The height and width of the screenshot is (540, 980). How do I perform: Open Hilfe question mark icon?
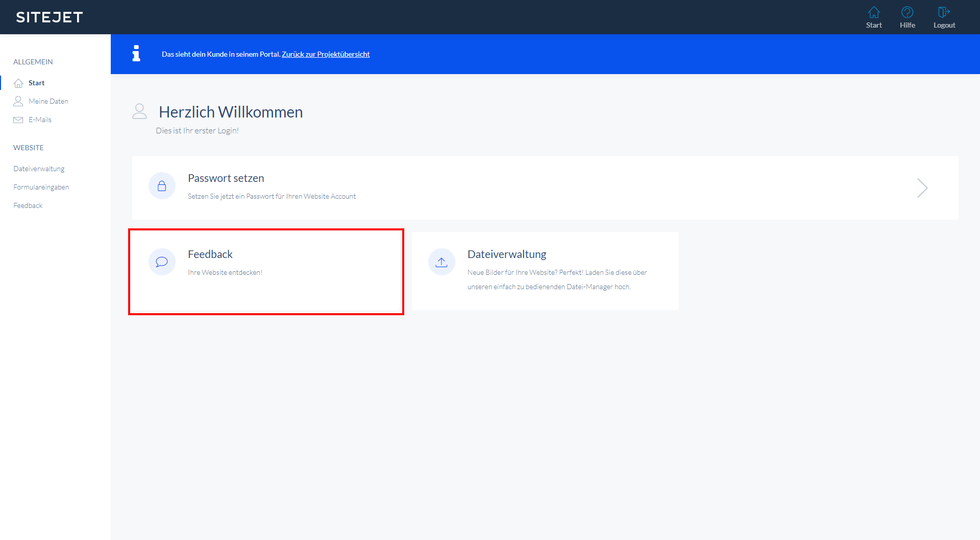coord(907,12)
